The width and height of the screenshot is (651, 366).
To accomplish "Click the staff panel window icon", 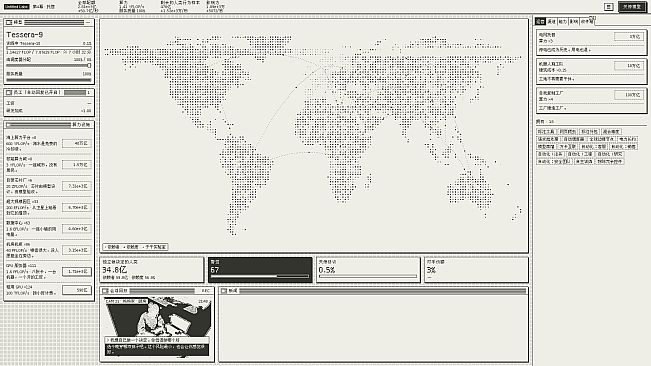I will coord(9,93).
